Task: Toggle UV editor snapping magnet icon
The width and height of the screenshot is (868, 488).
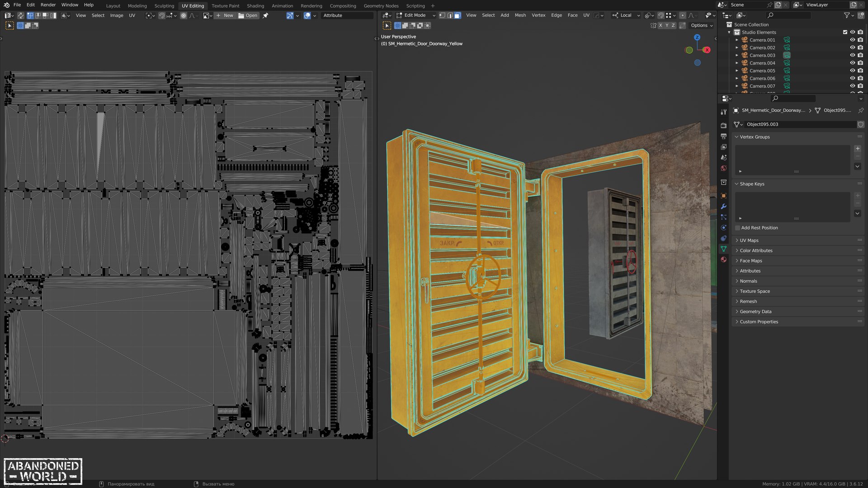Action: tap(161, 15)
